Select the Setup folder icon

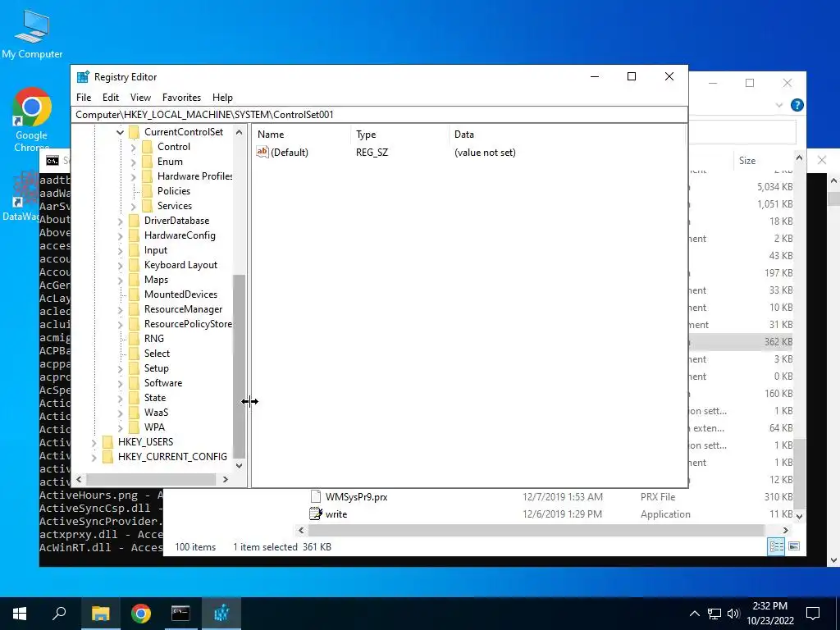(134, 368)
